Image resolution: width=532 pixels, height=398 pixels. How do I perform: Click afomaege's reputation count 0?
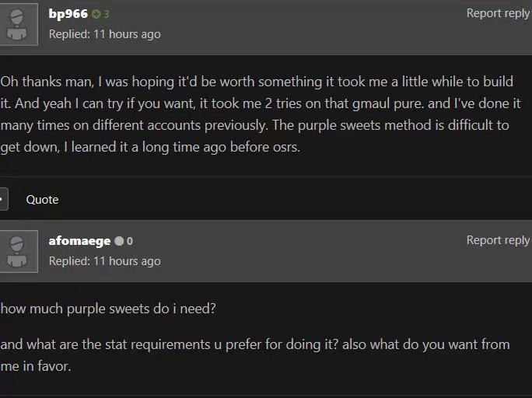click(129, 241)
